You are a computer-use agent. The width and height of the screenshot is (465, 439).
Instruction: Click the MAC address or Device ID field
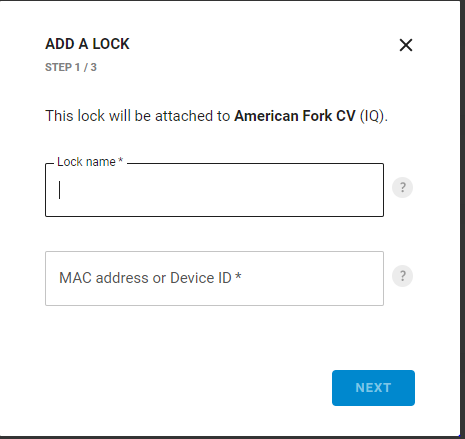(214, 278)
